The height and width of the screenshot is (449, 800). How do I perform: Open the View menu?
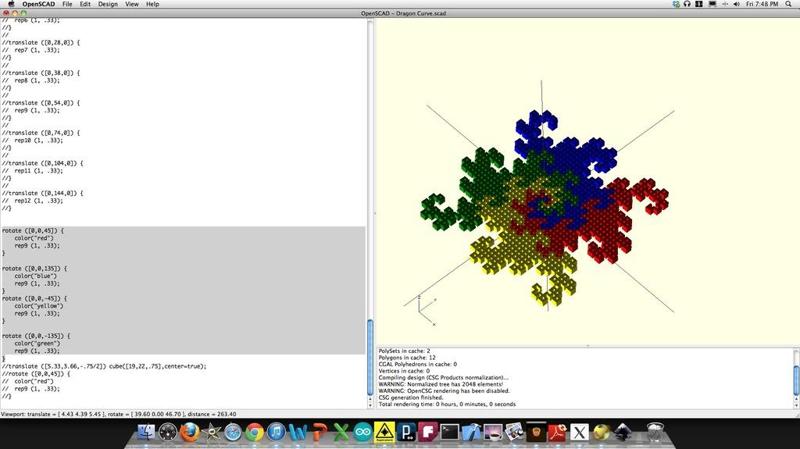point(132,4)
